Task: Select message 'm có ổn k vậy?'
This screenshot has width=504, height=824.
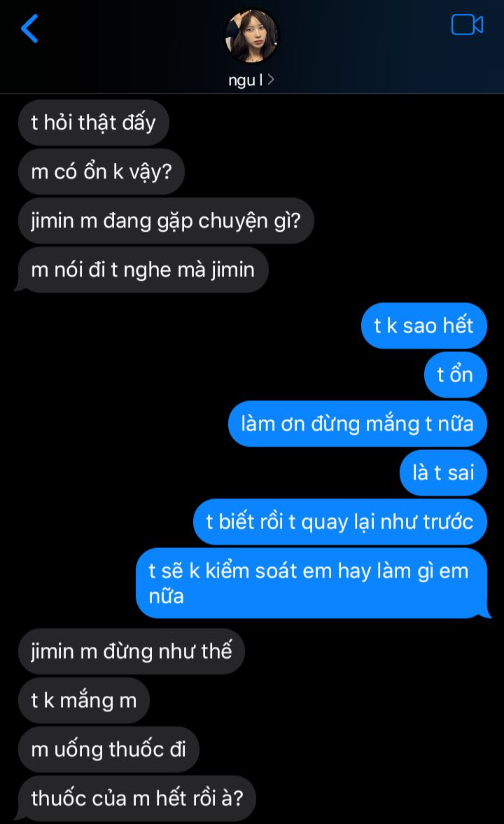Action: point(101,172)
